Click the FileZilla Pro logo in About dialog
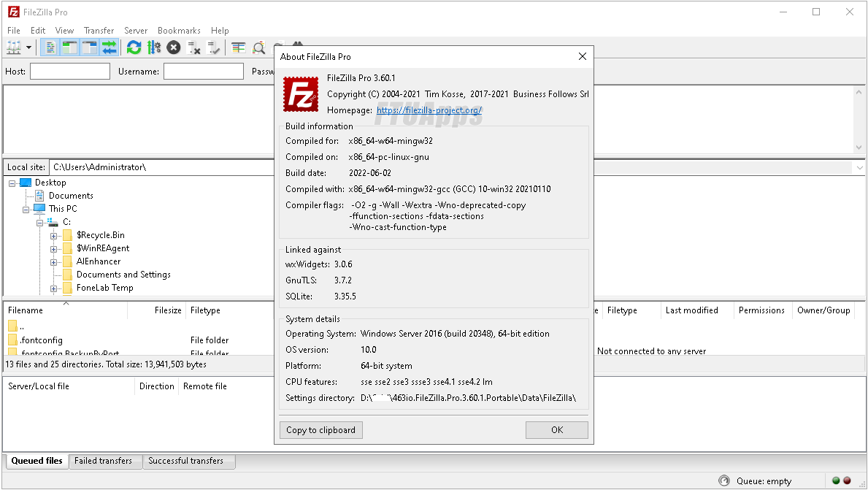The image size is (868, 490). (x=301, y=94)
